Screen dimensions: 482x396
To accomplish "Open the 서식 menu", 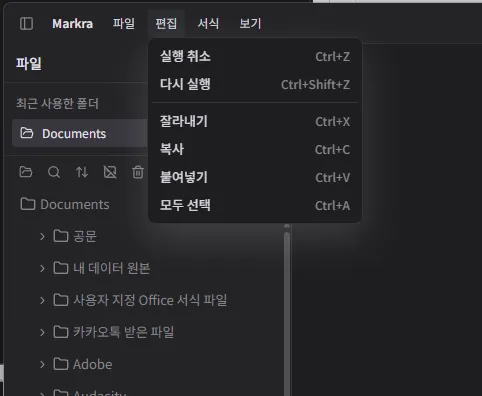I will [208, 23].
